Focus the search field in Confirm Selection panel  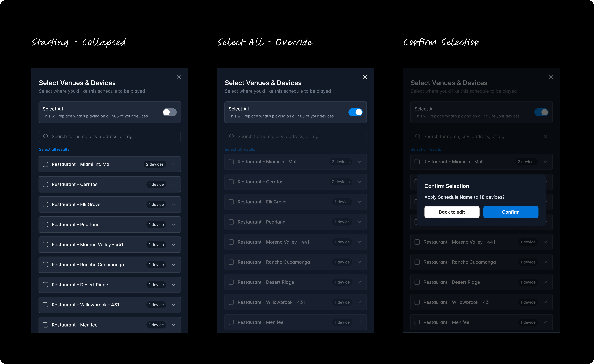[481, 136]
